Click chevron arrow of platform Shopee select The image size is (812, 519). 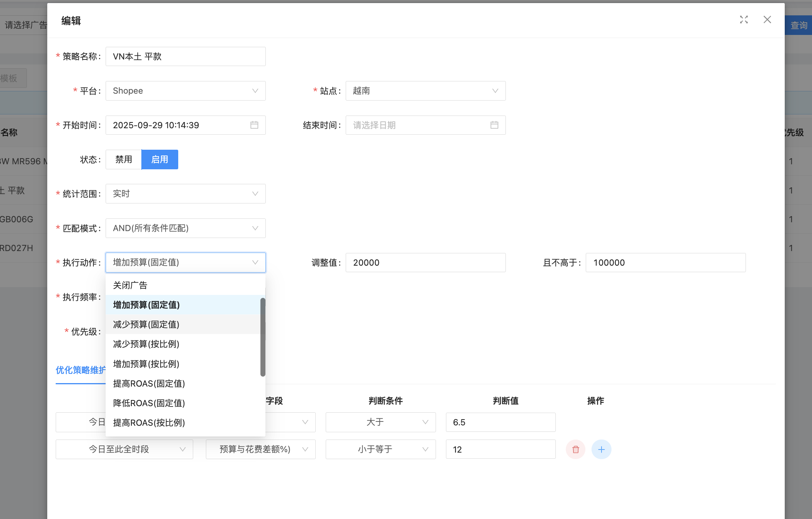[x=255, y=91]
